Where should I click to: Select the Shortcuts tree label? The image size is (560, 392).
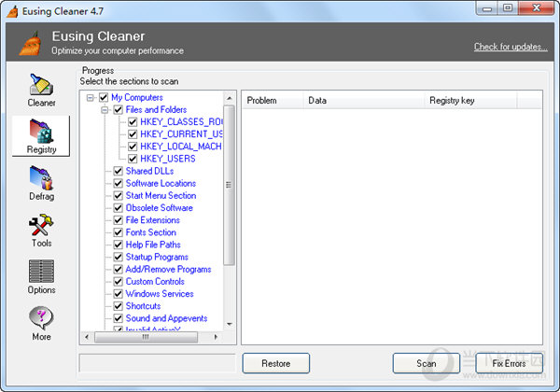pyautogui.click(x=143, y=306)
